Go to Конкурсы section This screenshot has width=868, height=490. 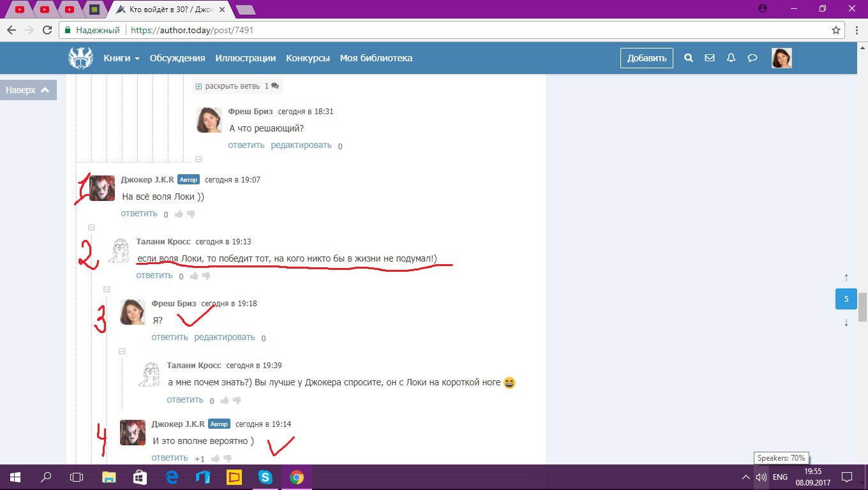(308, 58)
